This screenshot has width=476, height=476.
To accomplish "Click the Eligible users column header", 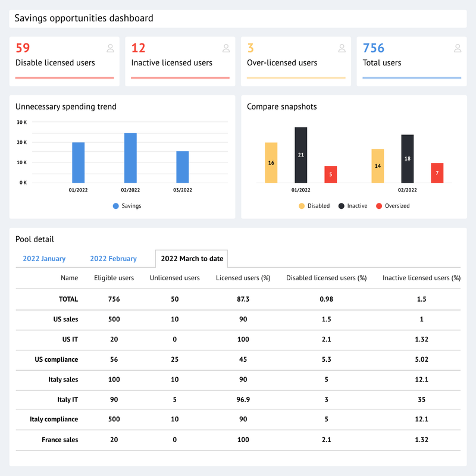I will [114, 278].
